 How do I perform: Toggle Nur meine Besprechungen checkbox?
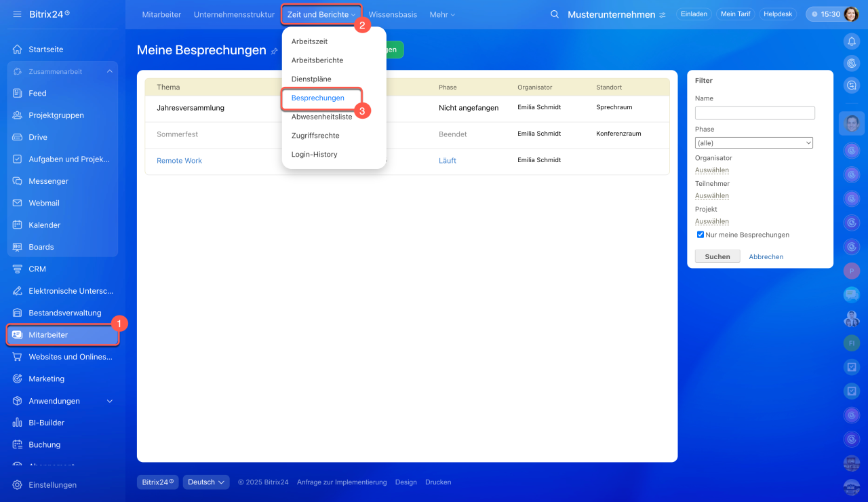tap(701, 235)
